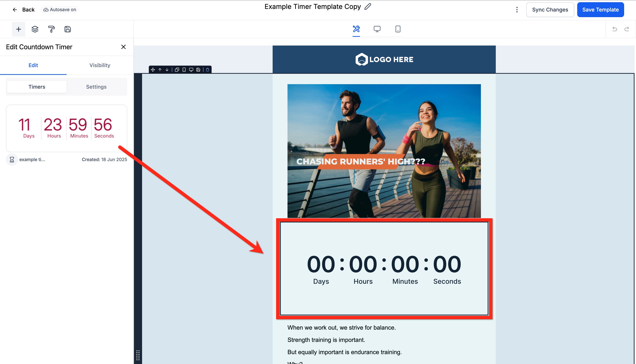Image resolution: width=636 pixels, height=364 pixels.
Task: Open the layers panel icon
Action: click(x=35, y=29)
